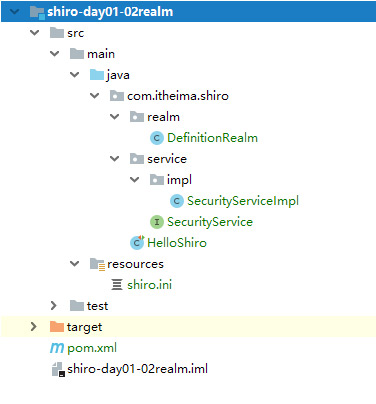The image size is (376, 404).
Task: Click the Maven pom.xml icon
Action: click(57, 348)
